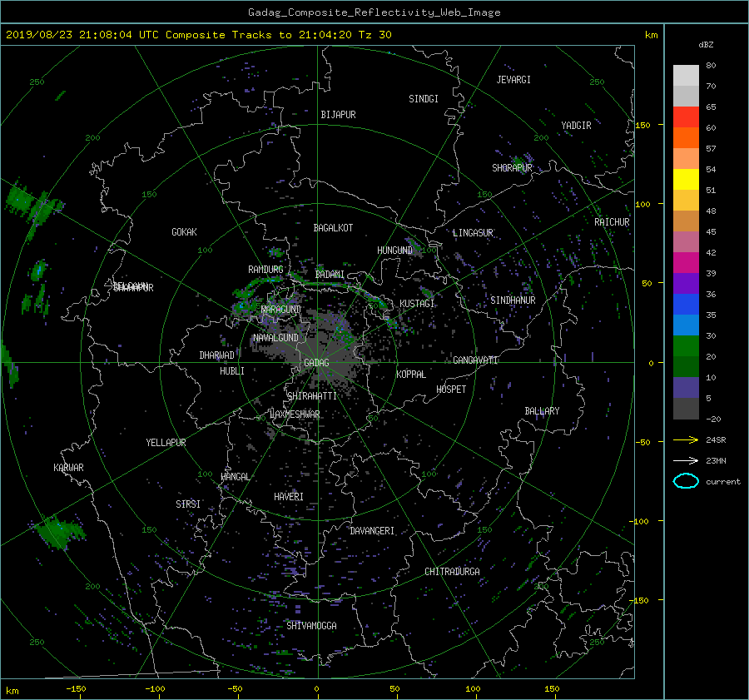Screen dimensions: 749x700
Task: Click the BAGALKOT city label
Action: pyautogui.click(x=333, y=228)
